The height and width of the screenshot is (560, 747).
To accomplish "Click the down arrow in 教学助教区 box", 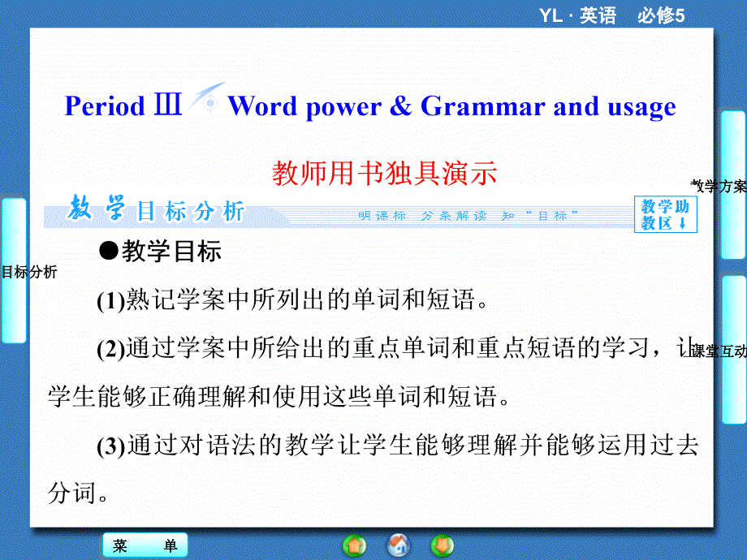I will [x=682, y=223].
